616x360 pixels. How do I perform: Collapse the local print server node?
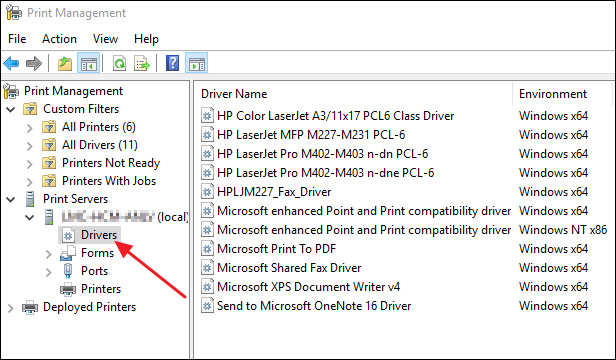tap(30, 217)
